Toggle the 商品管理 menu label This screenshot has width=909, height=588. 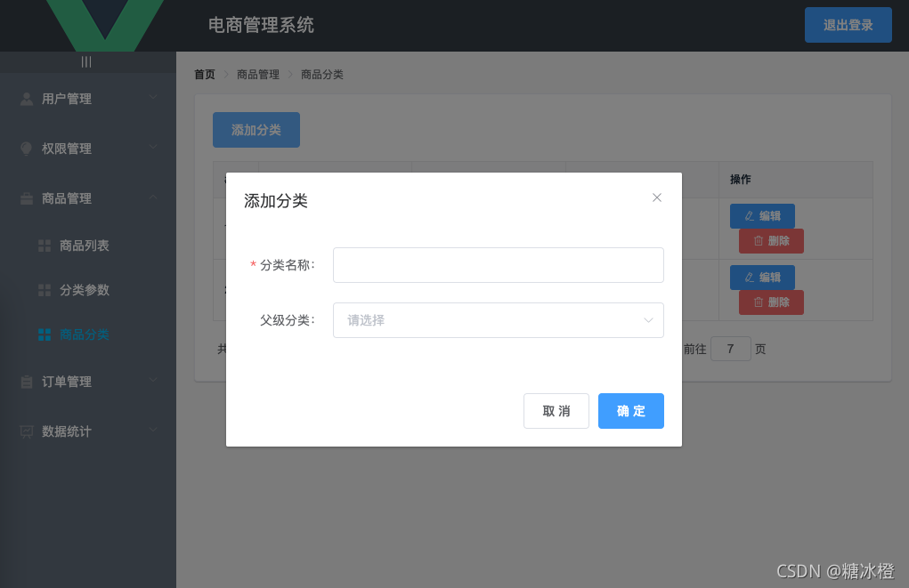pyautogui.click(x=66, y=198)
